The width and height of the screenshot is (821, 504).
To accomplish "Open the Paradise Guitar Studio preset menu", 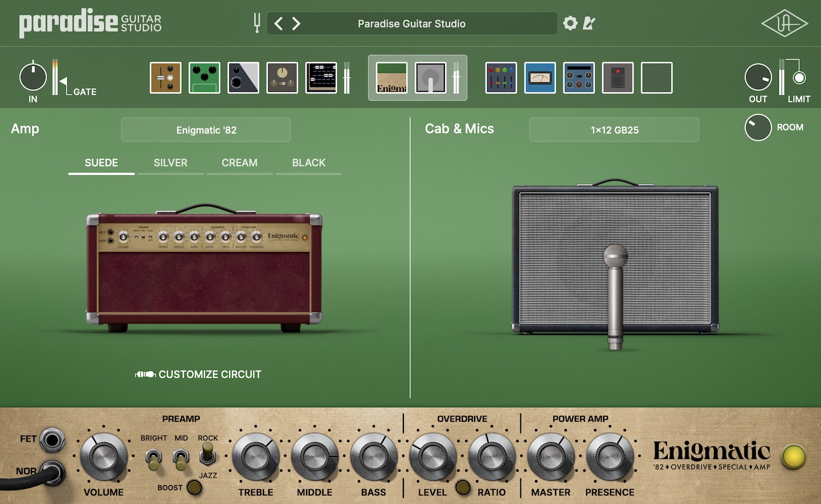I will pyautogui.click(x=412, y=24).
